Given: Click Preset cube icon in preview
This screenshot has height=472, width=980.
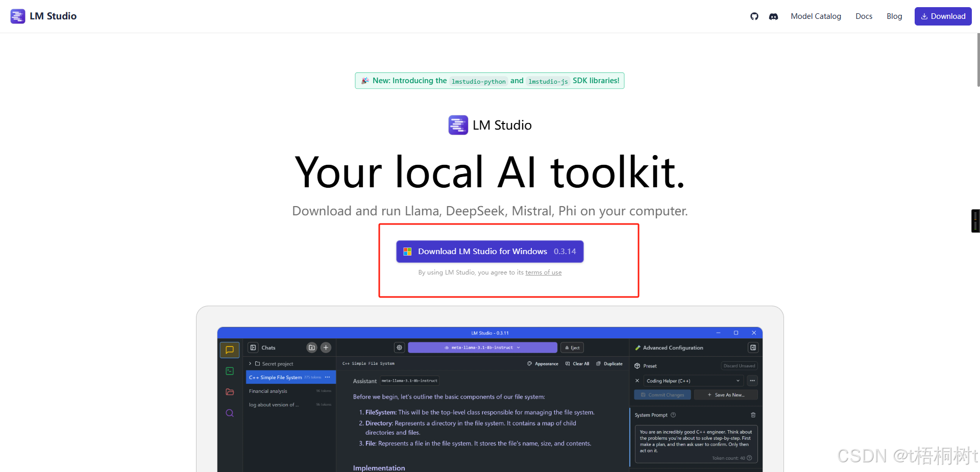Looking at the screenshot, I should 637,366.
